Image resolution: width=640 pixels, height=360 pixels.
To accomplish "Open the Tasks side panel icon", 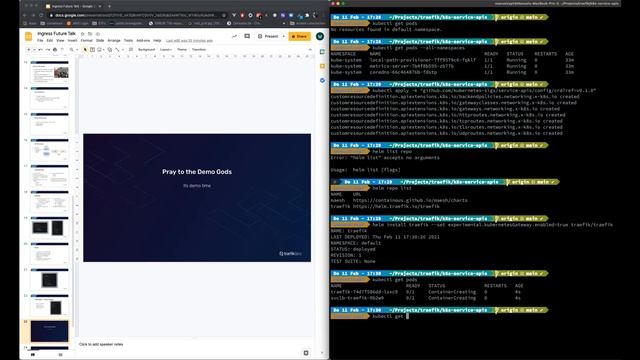I will point(322,80).
